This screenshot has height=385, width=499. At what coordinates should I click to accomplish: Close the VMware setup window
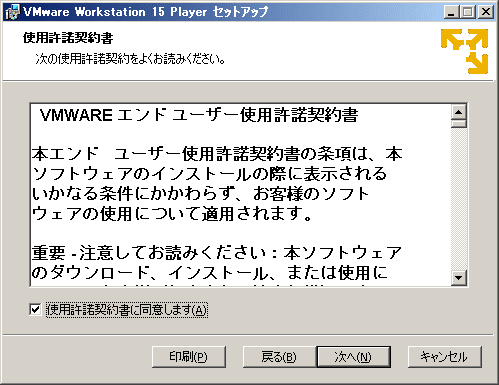point(486,12)
